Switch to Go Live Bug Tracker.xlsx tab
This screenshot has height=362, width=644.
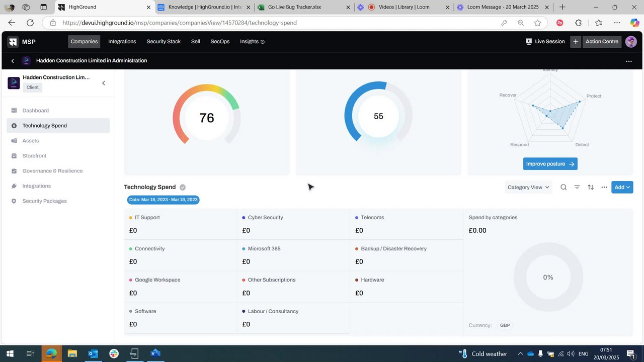[303, 7]
